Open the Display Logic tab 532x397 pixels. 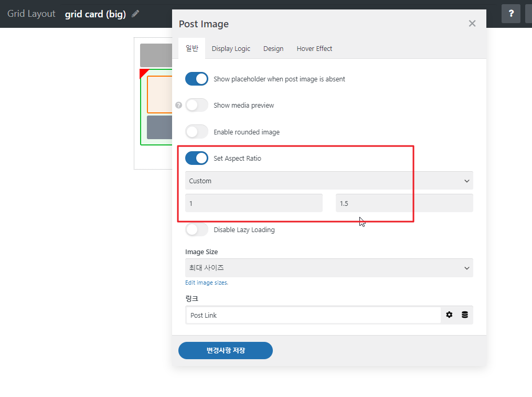click(231, 48)
